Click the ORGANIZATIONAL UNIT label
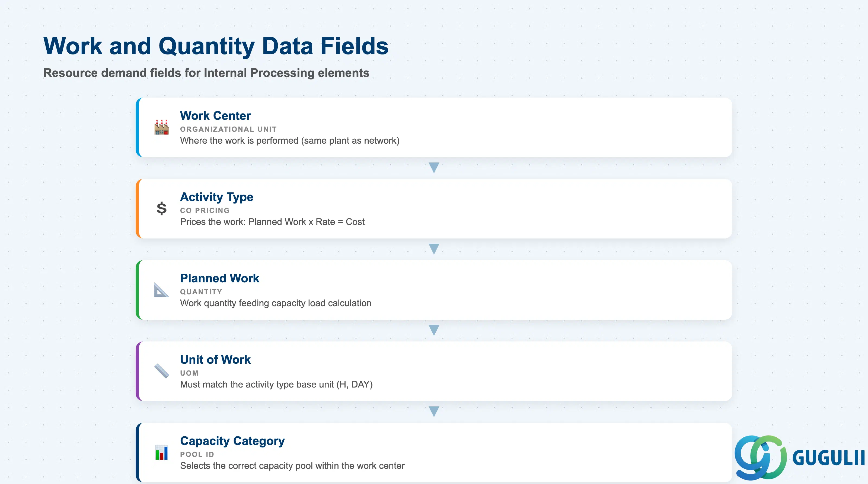This screenshot has height=484, width=868. click(x=228, y=129)
